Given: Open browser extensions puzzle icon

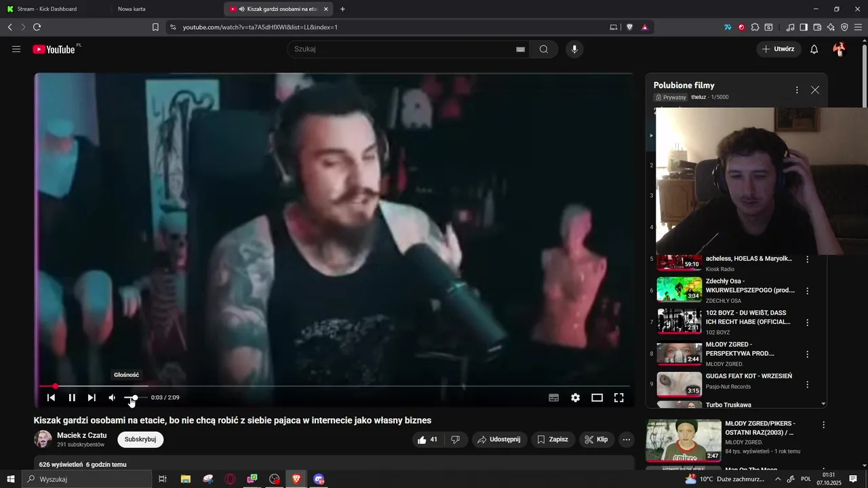Looking at the screenshot, I should point(755,27).
